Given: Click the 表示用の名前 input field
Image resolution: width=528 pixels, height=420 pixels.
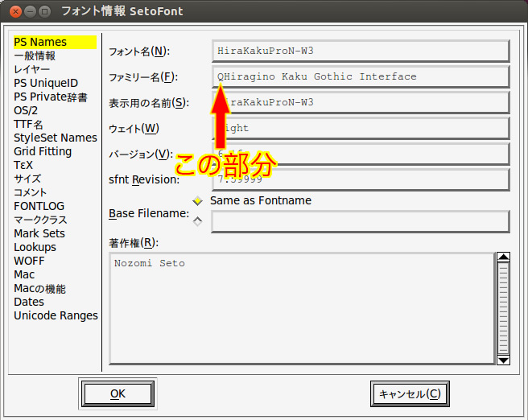Looking at the screenshot, I should pos(361,103).
